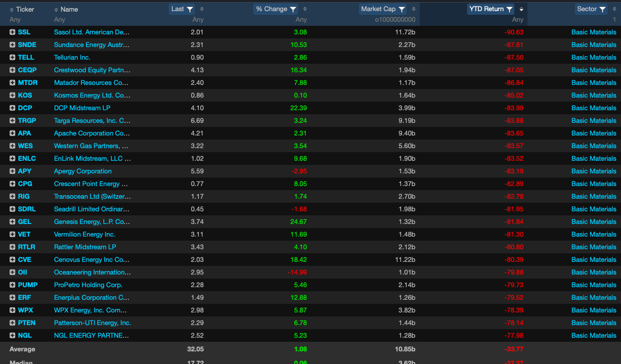621x364 pixels.
Task: Select market cap value 11.22b
Action: [405, 259]
